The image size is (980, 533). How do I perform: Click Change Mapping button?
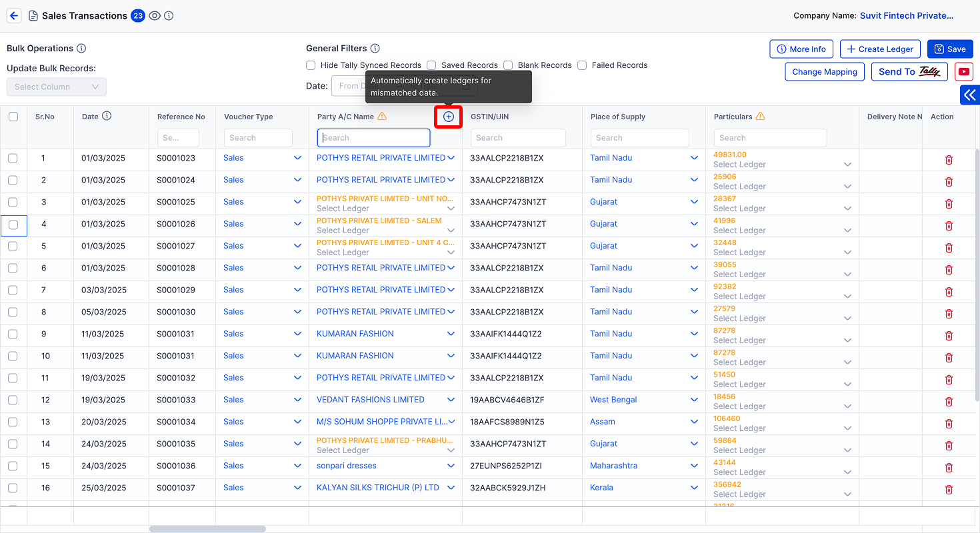coord(825,72)
